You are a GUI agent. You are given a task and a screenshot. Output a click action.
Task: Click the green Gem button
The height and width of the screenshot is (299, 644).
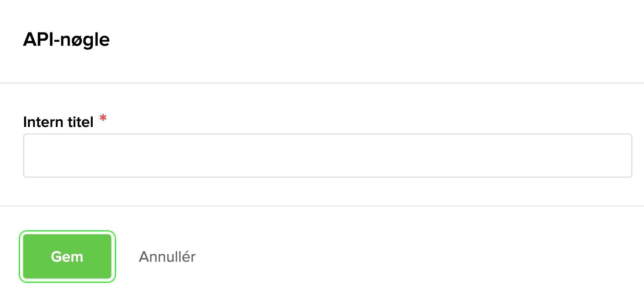tap(67, 257)
